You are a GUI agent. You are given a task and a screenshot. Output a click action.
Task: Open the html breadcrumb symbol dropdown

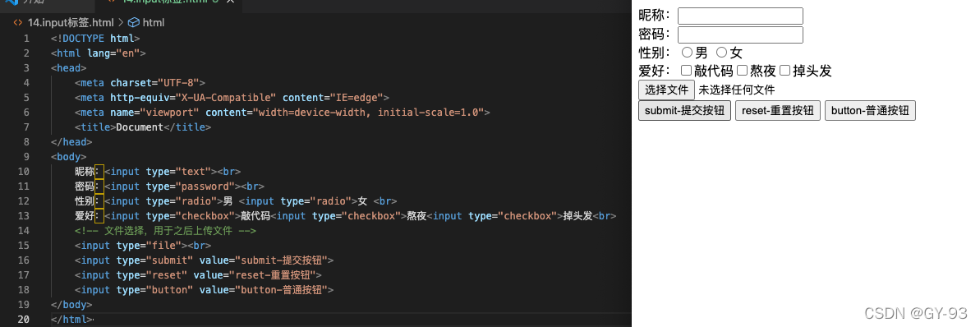pos(146,22)
